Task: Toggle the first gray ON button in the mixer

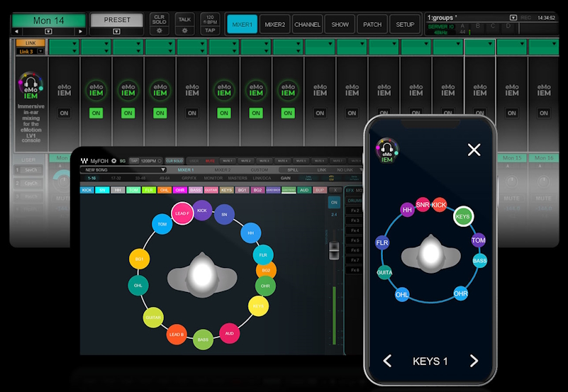Action: [x=64, y=113]
